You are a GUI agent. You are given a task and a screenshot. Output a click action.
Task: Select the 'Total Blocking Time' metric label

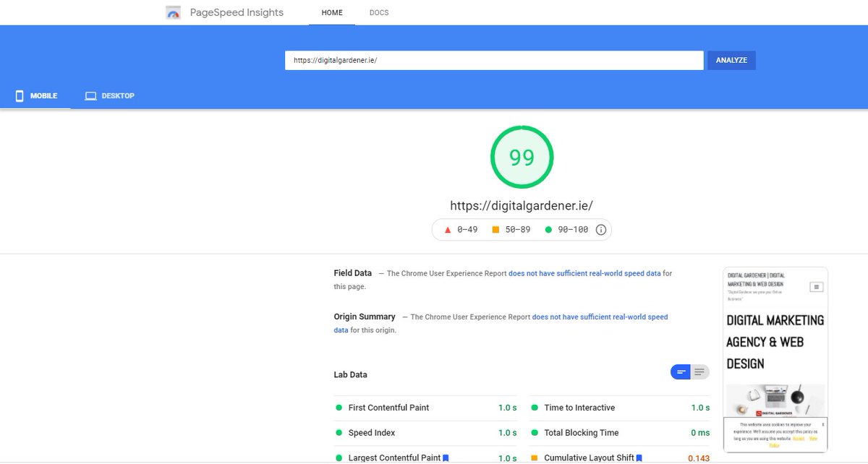pos(582,433)
